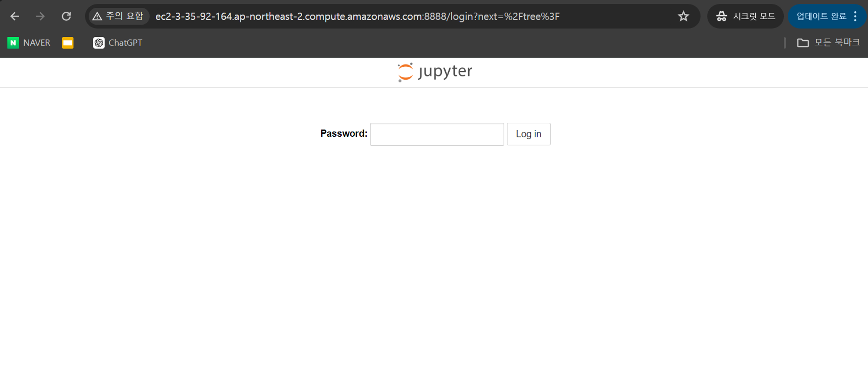Bookmark this page with the star icon
The height and width of the screenshot is (365, 868).
point(684,16)
